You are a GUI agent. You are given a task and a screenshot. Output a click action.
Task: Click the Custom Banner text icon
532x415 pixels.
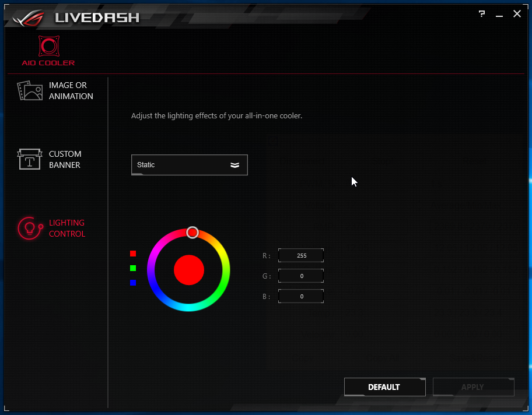coord(30,159)
